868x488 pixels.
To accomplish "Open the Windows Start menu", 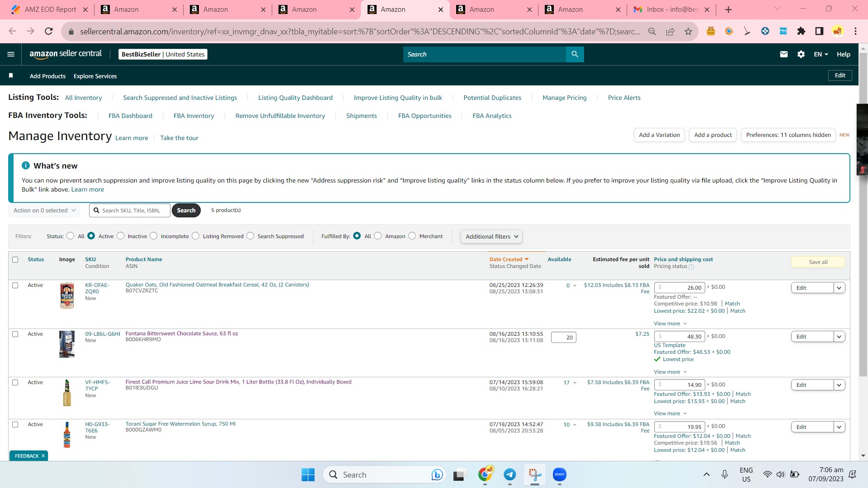I will (x=308, y=474).
